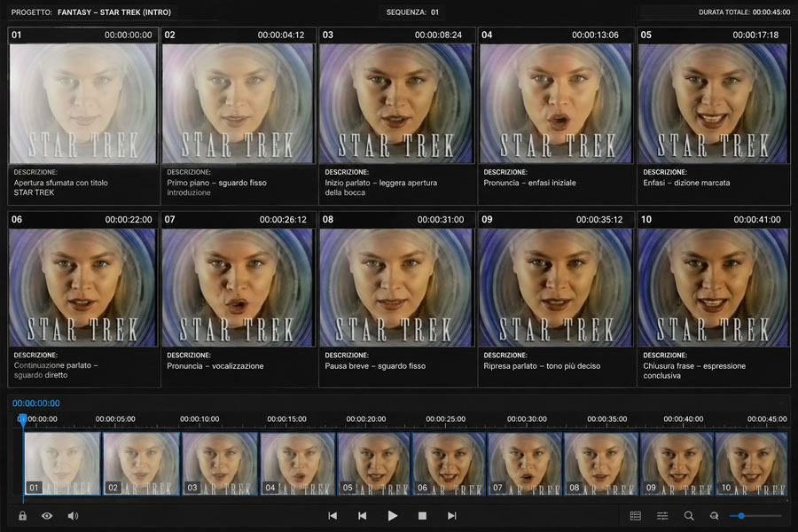Click ruler mark 00:00:05:00
798x532 pixels.
click(115, 419)
